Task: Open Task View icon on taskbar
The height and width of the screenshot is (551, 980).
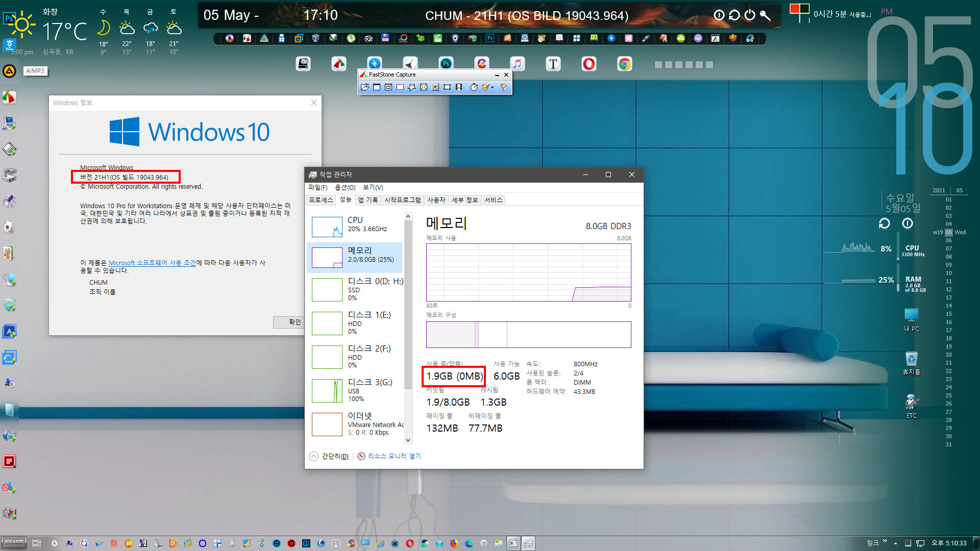Action: coord(36,543)
